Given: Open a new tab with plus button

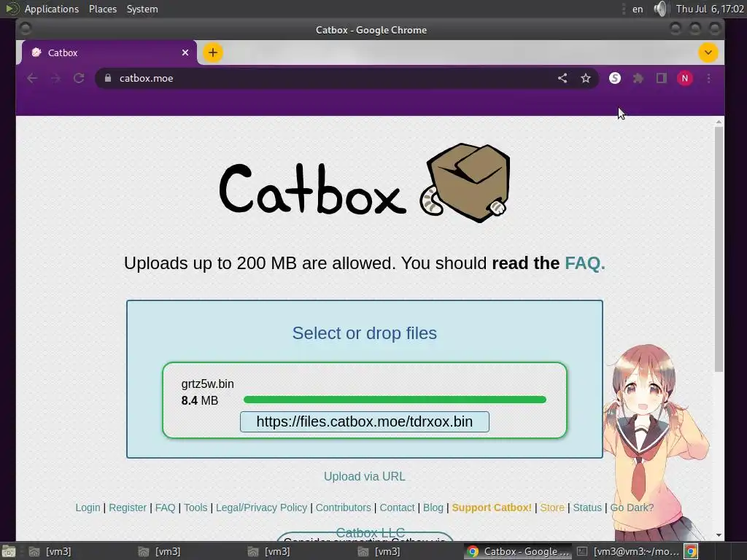Looking at the screenshot, I should tap(213, 52).
